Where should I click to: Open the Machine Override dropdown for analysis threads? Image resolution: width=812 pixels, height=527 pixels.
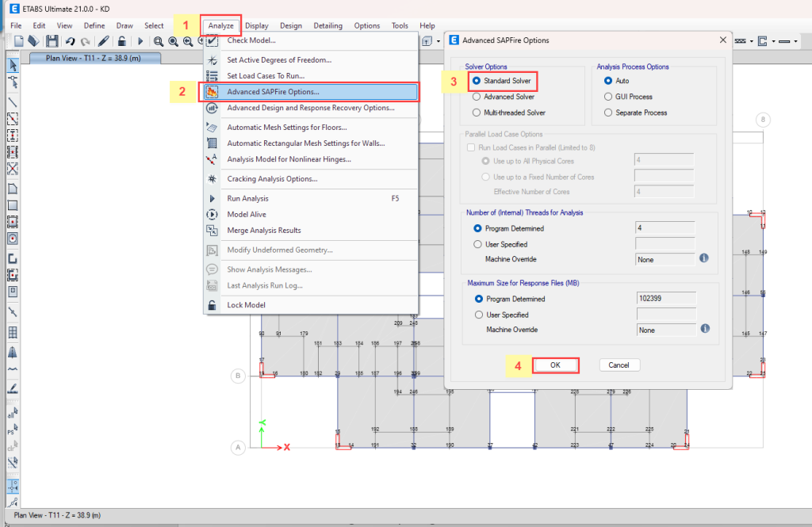click(x=665, y=259)
